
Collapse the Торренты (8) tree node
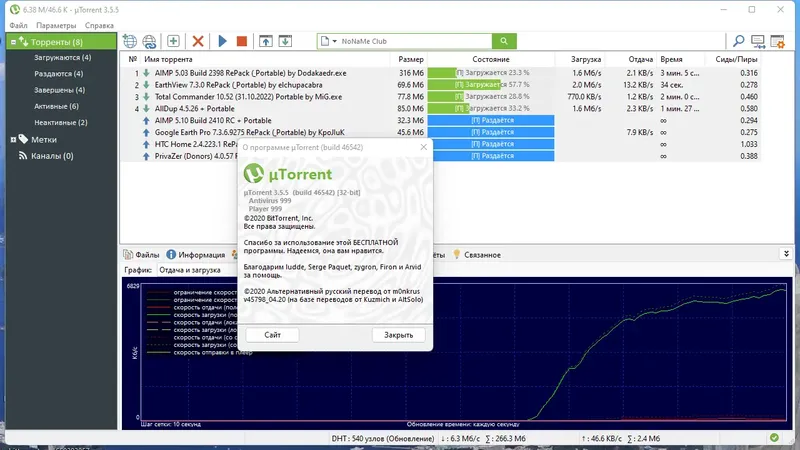13,42
